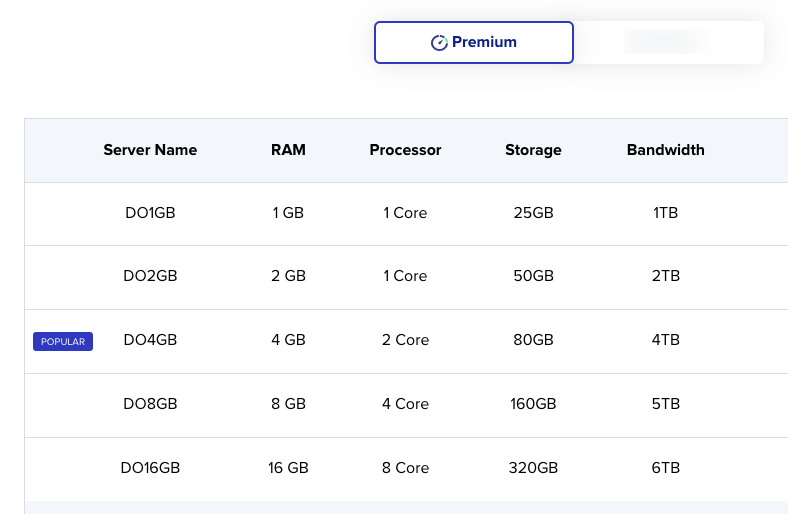Select the DO8GB server name
This screenshot has width=788, height=514.
[150, 403]
